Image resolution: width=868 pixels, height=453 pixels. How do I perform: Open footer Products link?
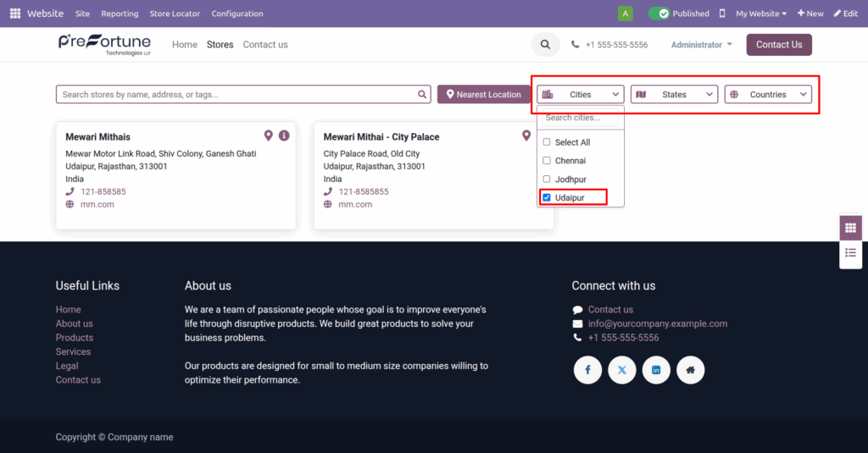coord(75,337)
